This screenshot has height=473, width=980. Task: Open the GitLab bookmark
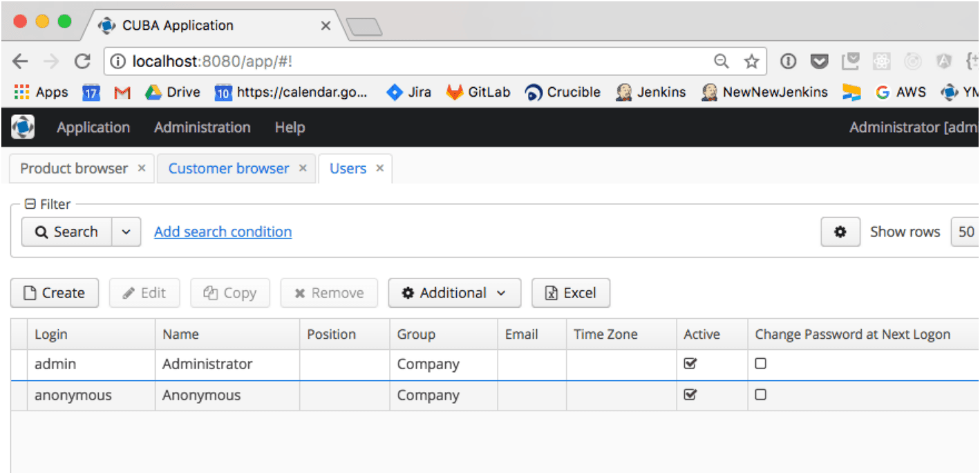478,92
